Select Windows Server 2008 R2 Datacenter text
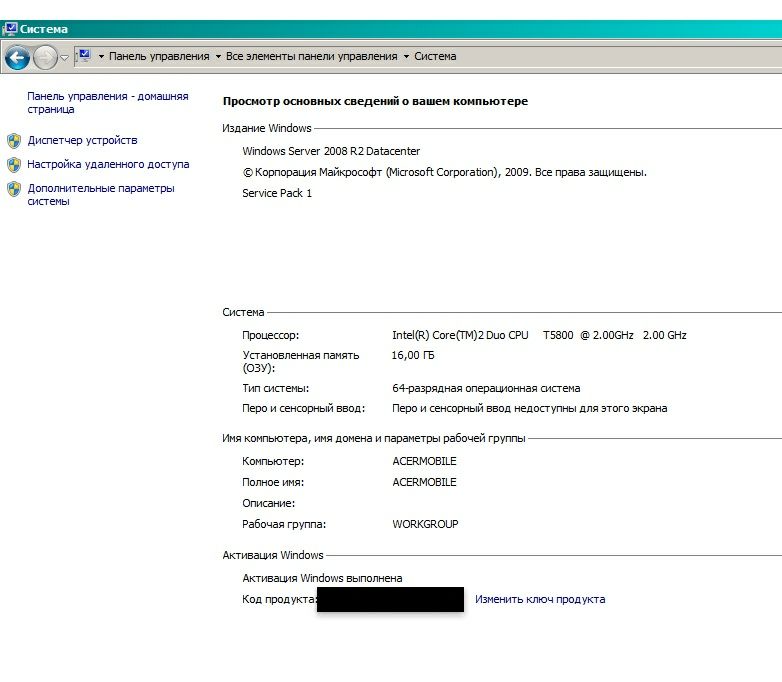The height and width of the screenshot is (682, 782). 331,151
